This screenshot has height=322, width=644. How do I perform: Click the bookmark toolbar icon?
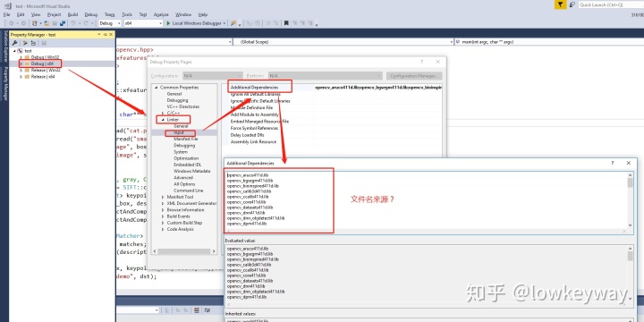coord(286,23)
